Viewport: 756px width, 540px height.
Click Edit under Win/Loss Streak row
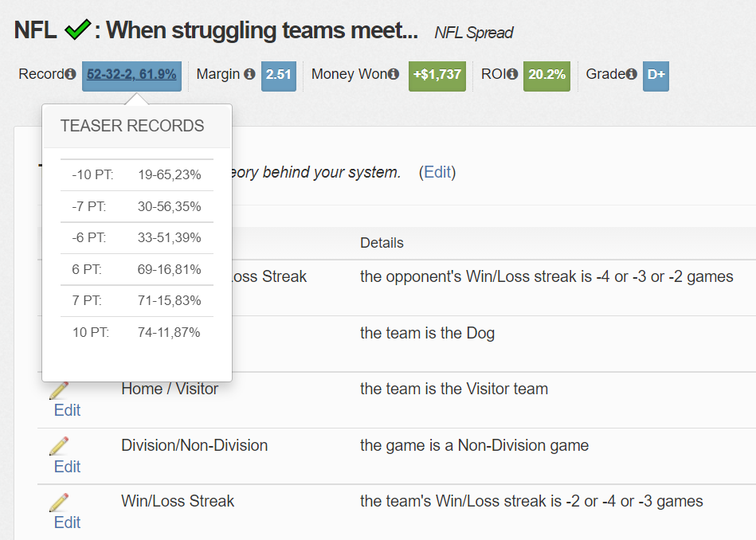(x=67, y=522)
